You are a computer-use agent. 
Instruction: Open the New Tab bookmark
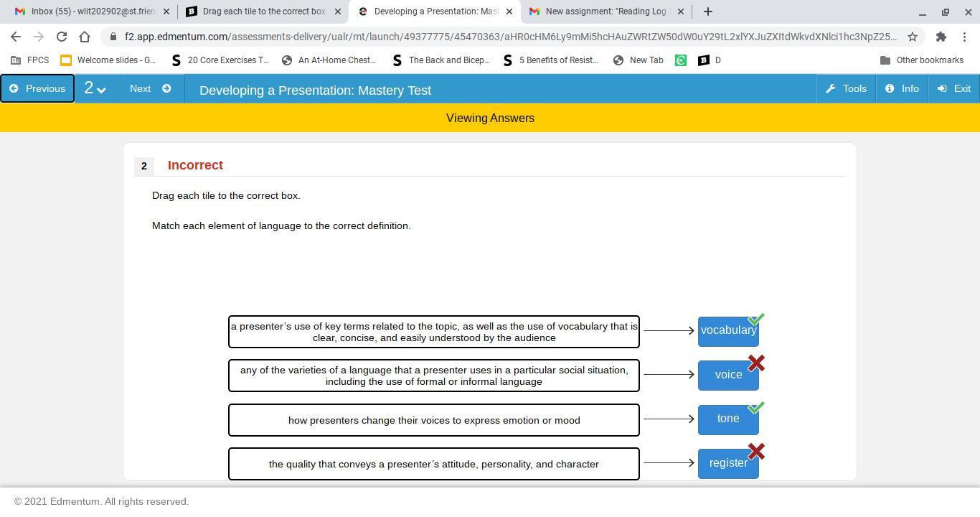pos(639,60)
